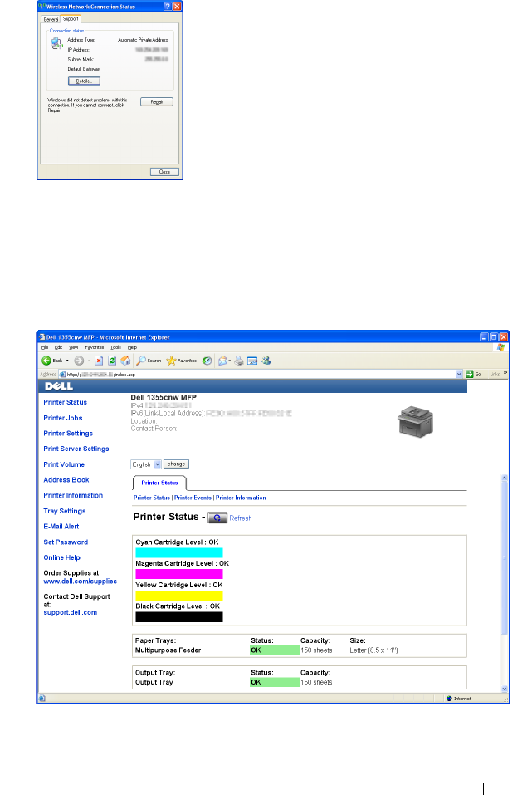Click the network connection icon in dialog

[x=56, y=43]
